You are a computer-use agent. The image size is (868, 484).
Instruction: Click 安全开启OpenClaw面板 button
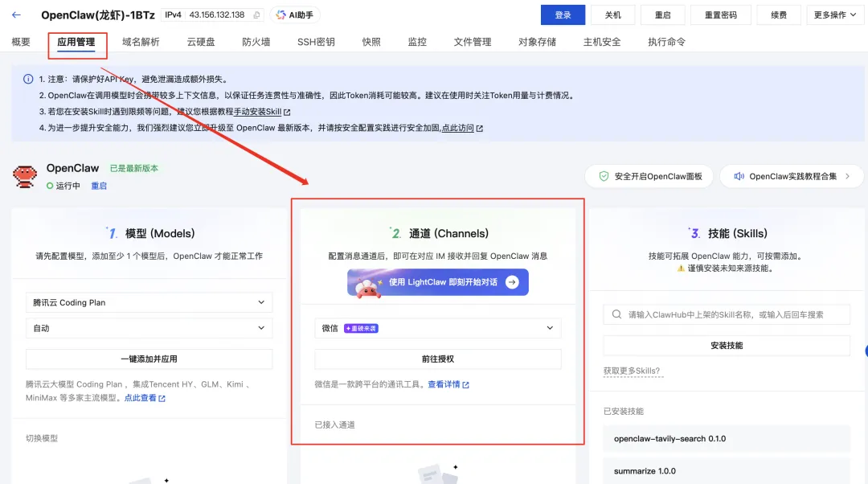pos(649,176)
